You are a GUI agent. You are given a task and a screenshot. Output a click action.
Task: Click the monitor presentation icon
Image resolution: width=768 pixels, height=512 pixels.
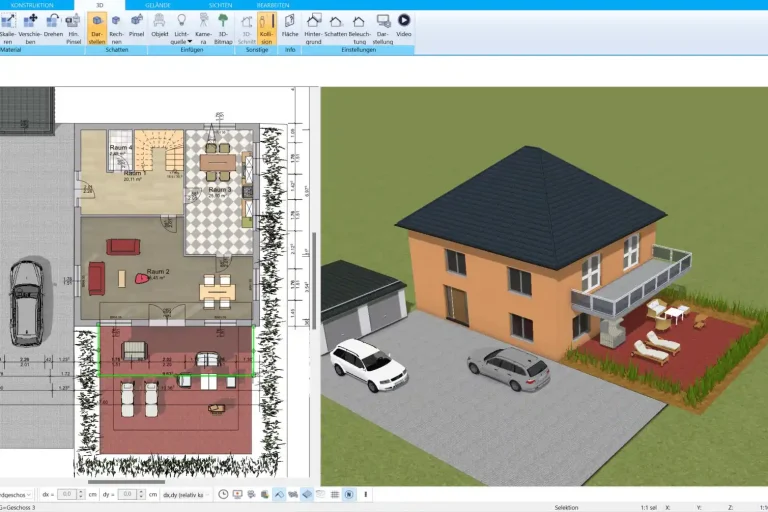(238, 494)
